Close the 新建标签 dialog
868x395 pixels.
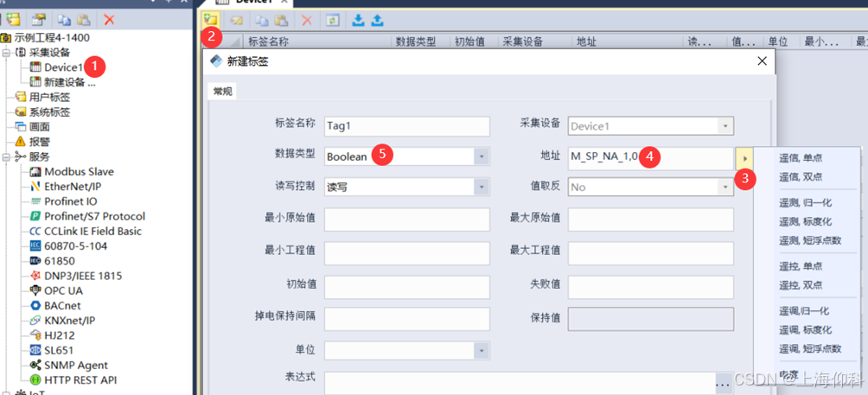762,61
